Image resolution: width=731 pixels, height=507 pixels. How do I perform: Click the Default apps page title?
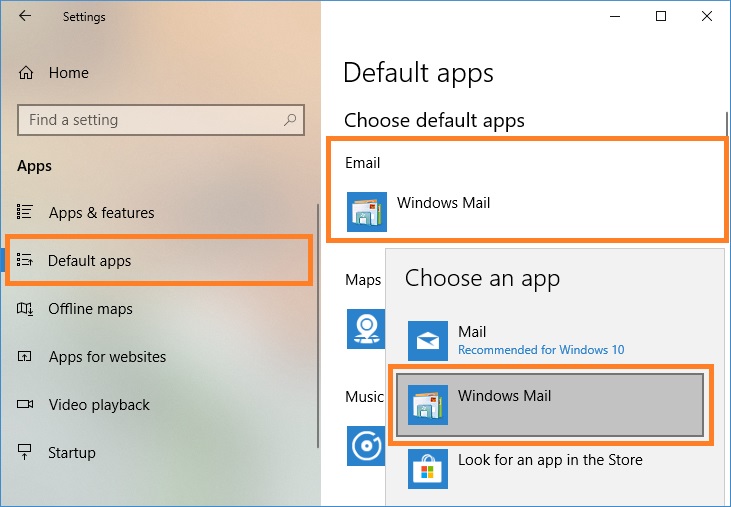(418, 73)
